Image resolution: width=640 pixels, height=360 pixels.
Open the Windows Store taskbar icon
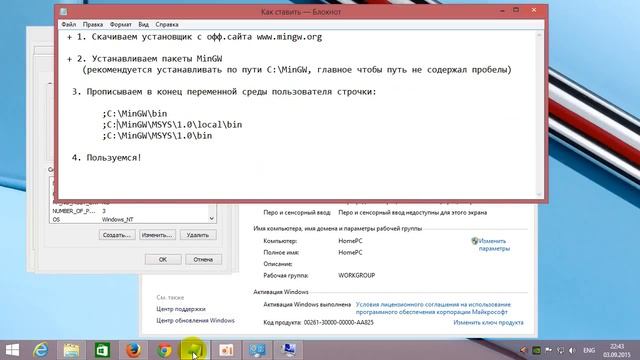[x=102, y=350]
